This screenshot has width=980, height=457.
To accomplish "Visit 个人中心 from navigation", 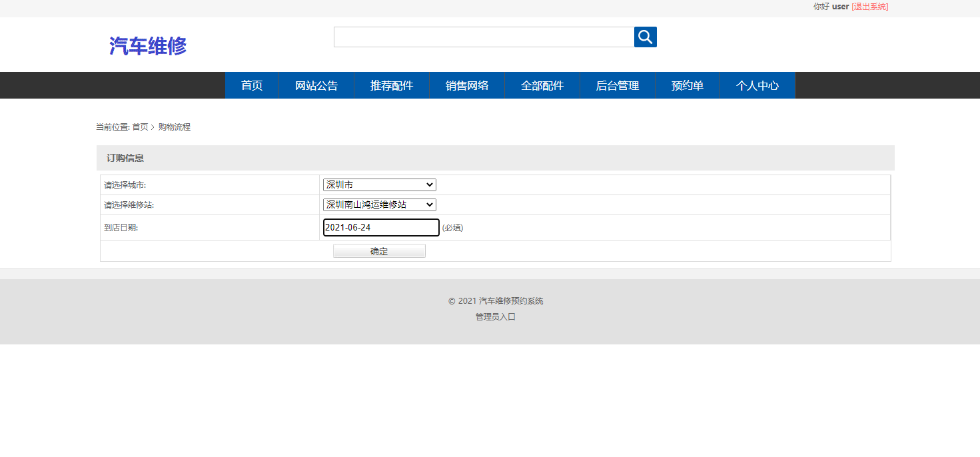I will [x=757, y=85].
